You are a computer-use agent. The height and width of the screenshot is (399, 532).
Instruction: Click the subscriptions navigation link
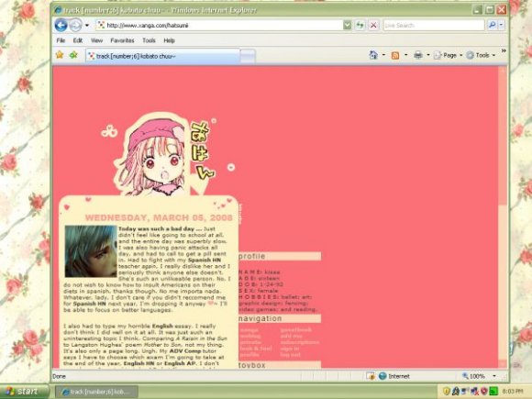pyautogui.click(x=300, y=342)
